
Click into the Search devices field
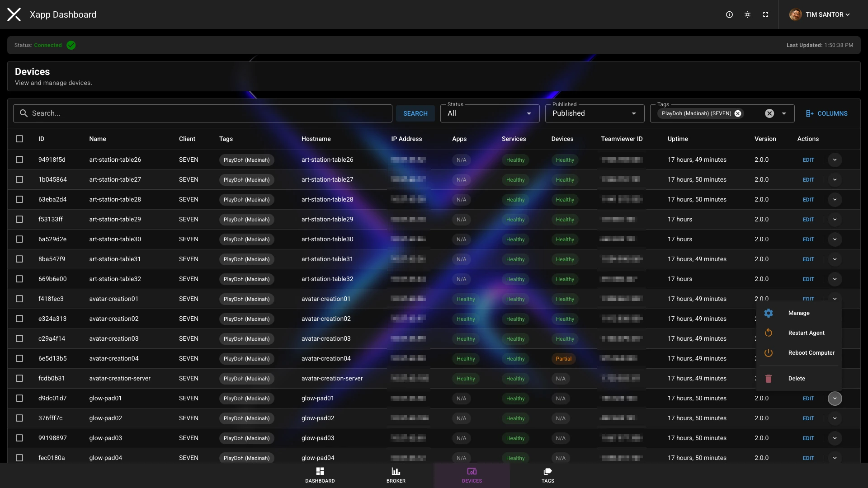[x=203, y=113]
